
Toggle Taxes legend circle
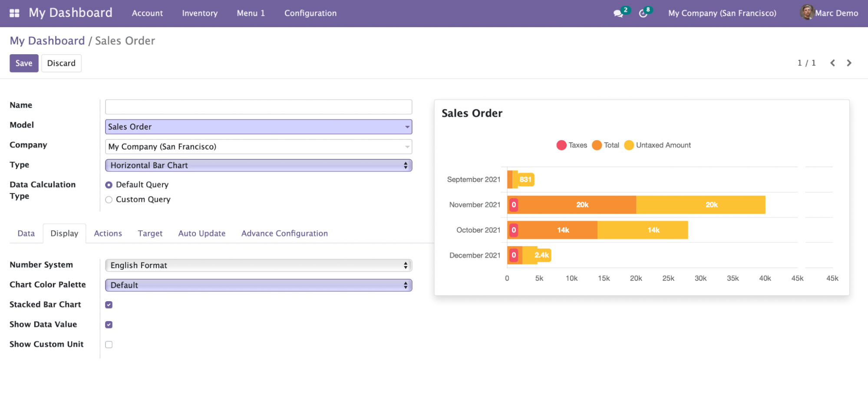[561, 145]
